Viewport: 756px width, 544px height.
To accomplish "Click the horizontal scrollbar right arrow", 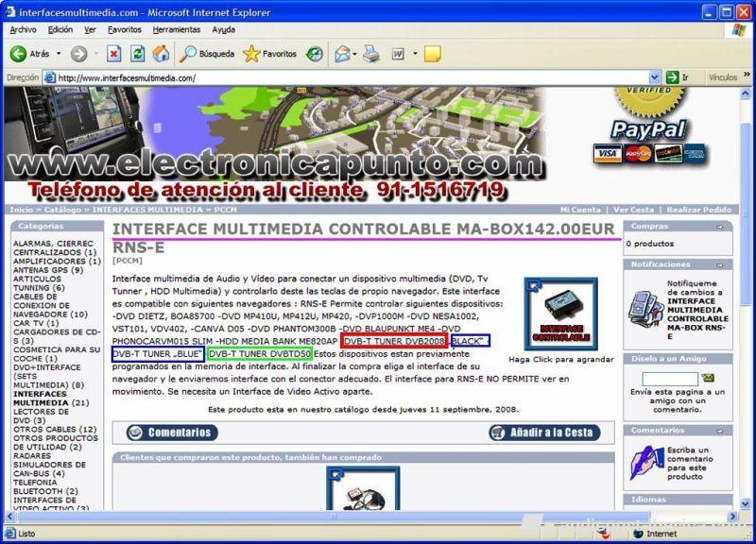I will coord(733,517).
